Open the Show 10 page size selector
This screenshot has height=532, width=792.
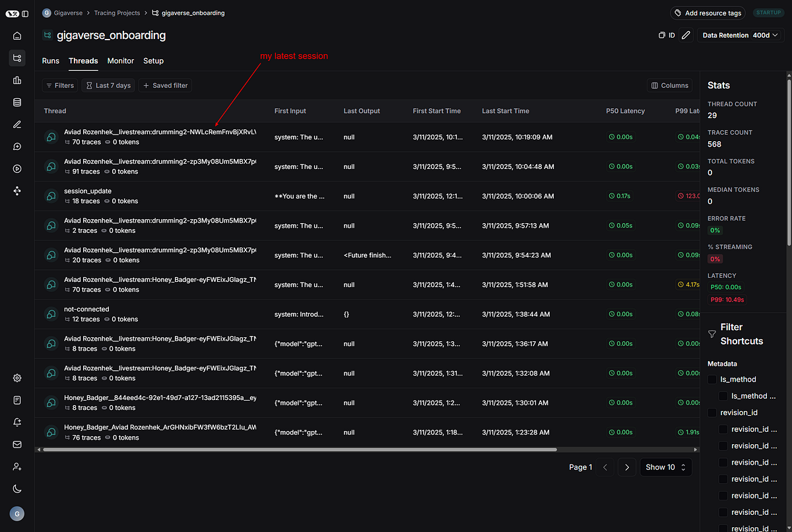tap(665, 467)
